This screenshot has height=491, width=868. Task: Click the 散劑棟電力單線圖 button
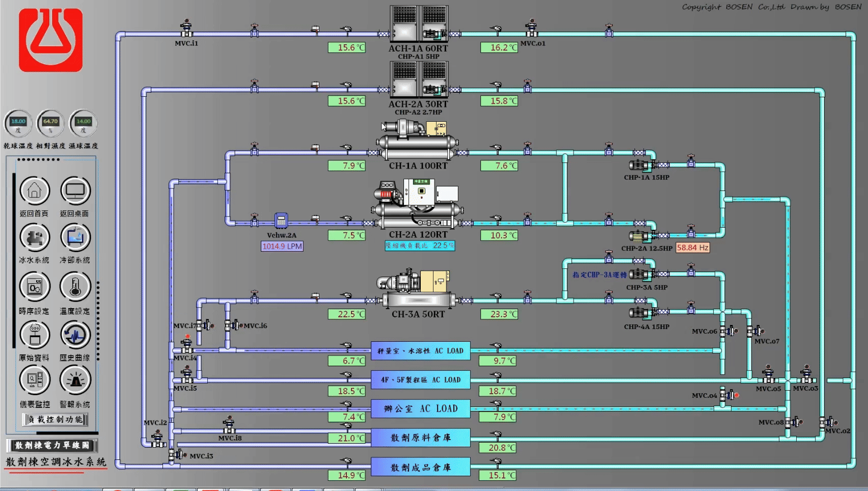point(52,446)
